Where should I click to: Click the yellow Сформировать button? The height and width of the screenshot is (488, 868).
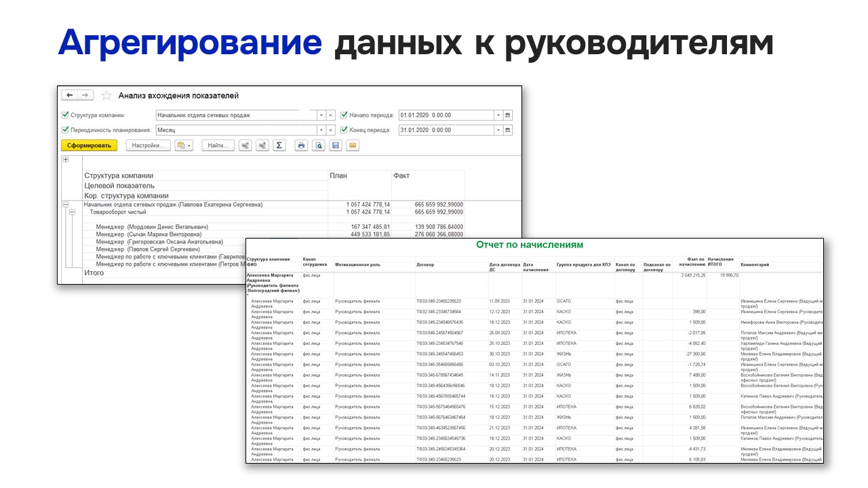pos(89,145)
